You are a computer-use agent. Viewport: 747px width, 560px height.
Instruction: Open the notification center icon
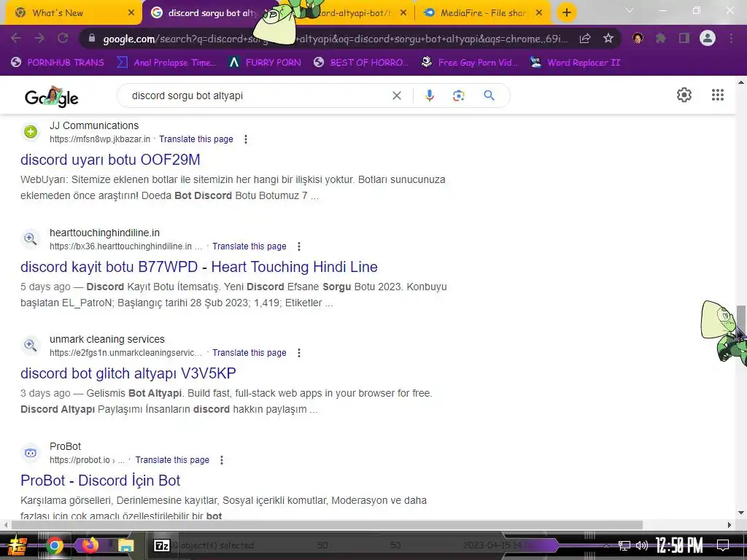[x=723, y=545]
